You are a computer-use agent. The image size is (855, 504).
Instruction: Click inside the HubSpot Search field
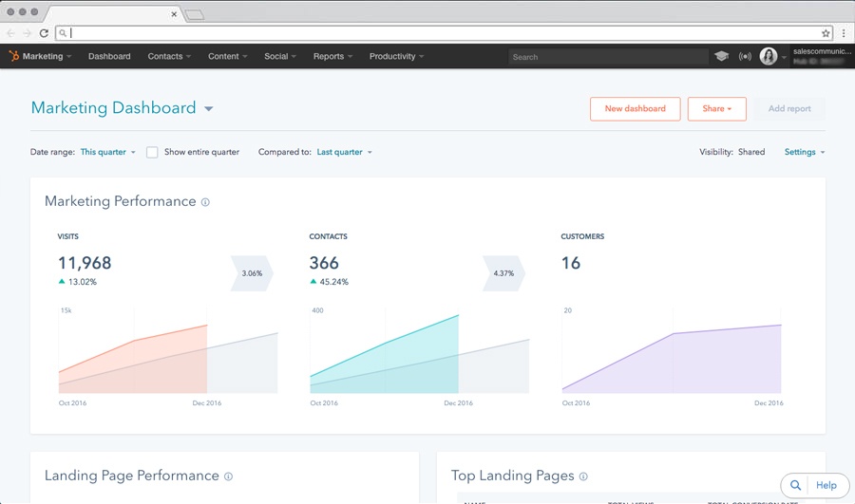click(608, 57)
